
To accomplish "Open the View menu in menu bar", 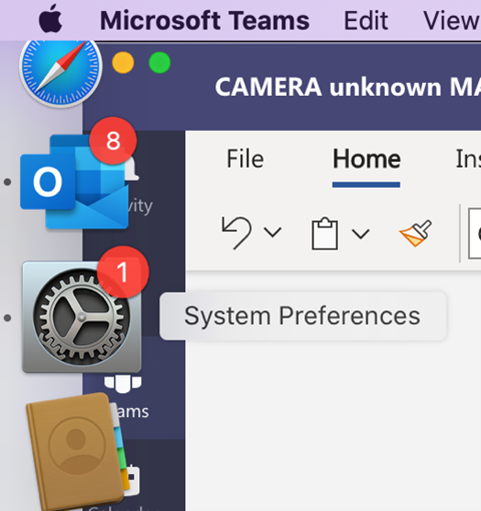I will pyautogui.click(x=452, y=21).
